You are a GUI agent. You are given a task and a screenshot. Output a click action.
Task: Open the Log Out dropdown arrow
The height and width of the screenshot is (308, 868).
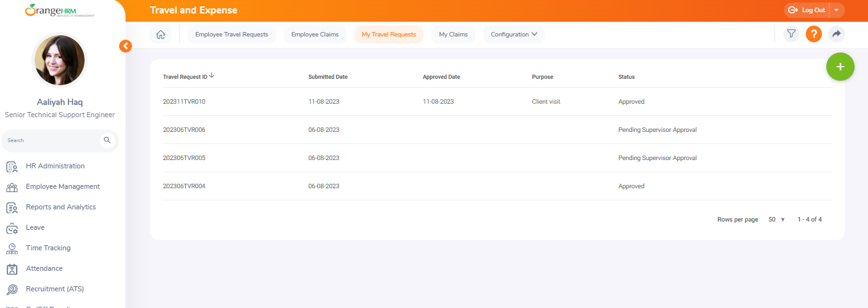click(837, 10)
